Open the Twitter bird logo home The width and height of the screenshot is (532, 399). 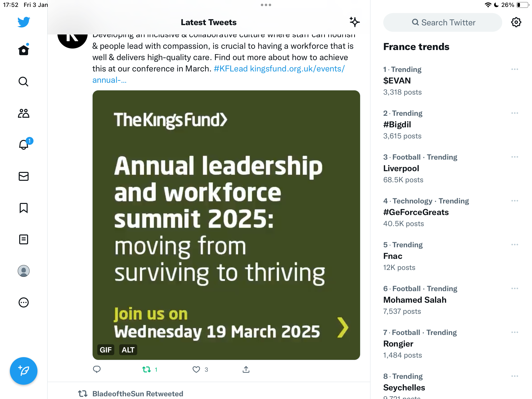[24, 22]
